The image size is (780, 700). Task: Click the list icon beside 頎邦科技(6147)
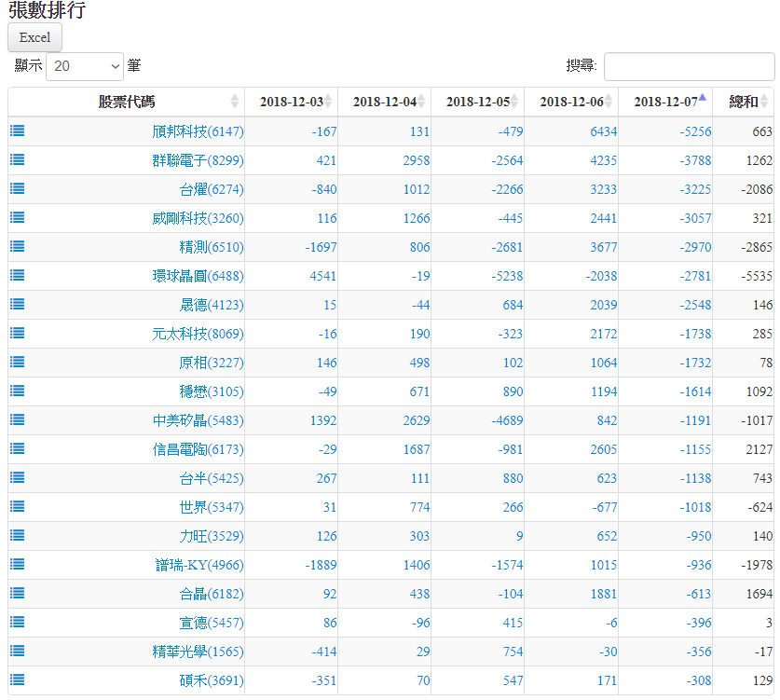17,131
